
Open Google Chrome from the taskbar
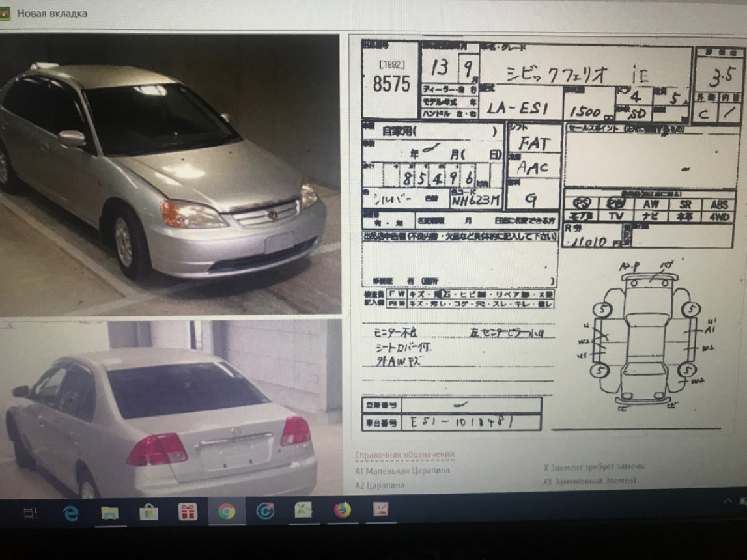coord(226,512)
